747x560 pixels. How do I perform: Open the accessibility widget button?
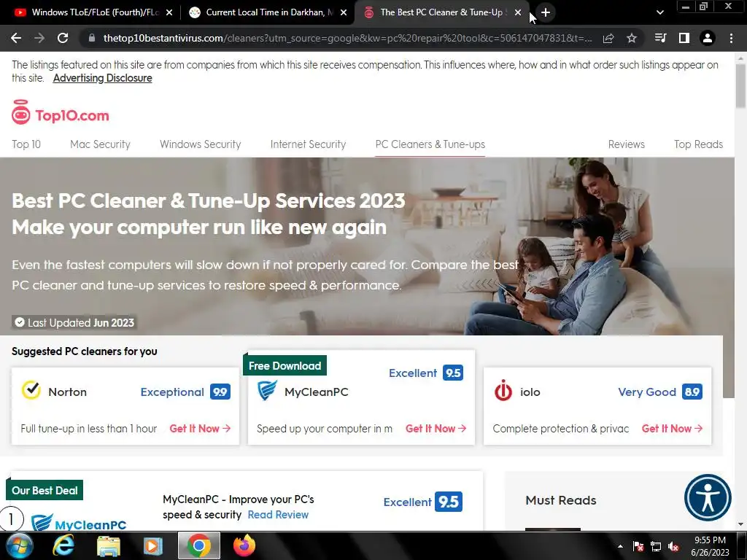pos(708,497)
